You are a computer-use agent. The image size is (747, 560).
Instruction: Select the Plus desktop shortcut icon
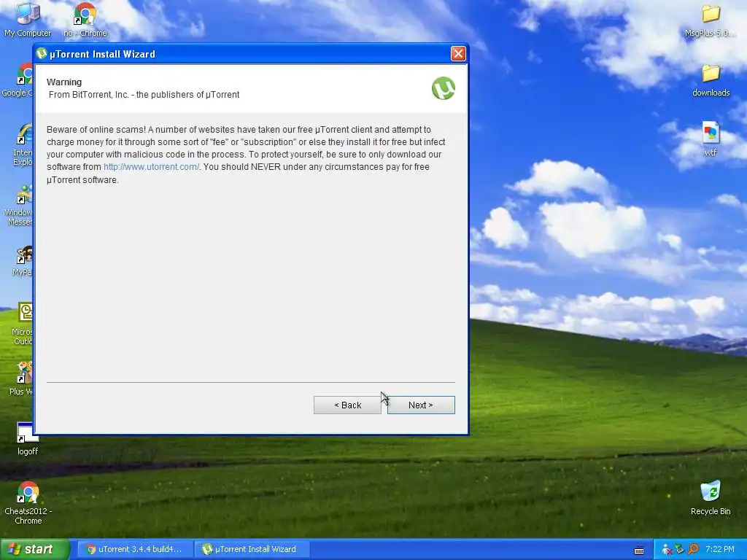(x=21, y=378)
